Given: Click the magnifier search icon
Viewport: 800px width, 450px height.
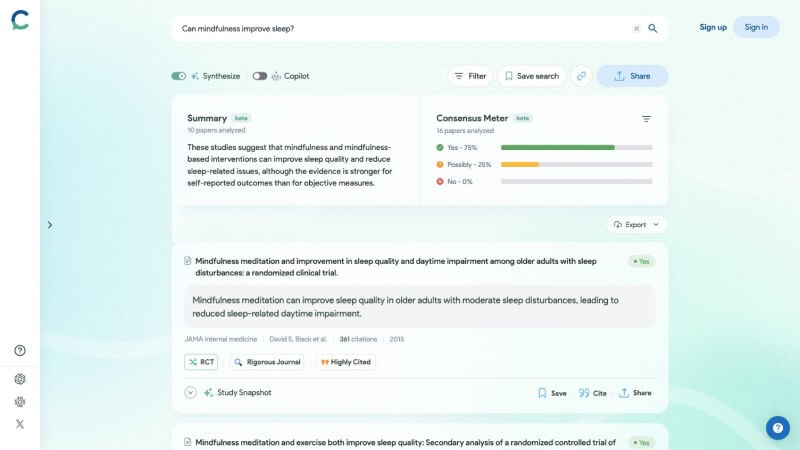Looking at the screenshot, I should 653,28.
